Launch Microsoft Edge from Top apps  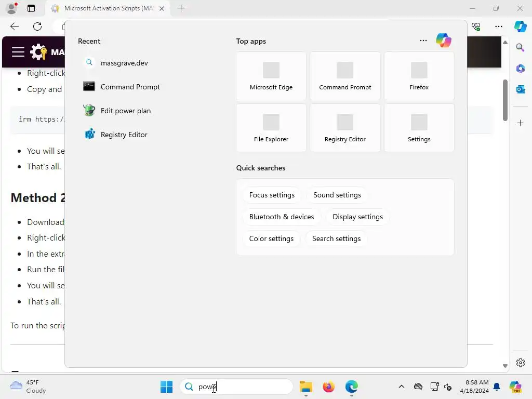[x=271, y=76]
